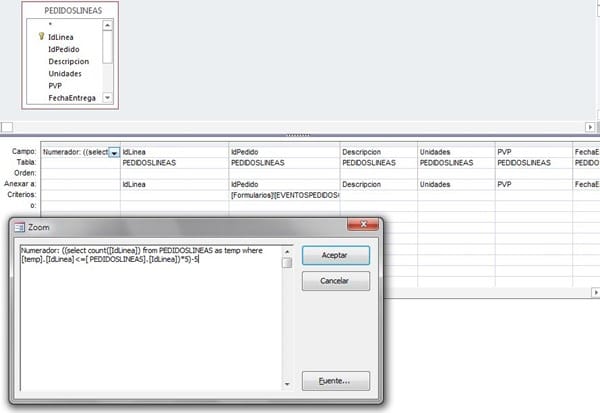Screen dimensions: 600x413
Task: Click PEDIDOSLINEAS table cell under IdPedido
Action: pos(284,163)
